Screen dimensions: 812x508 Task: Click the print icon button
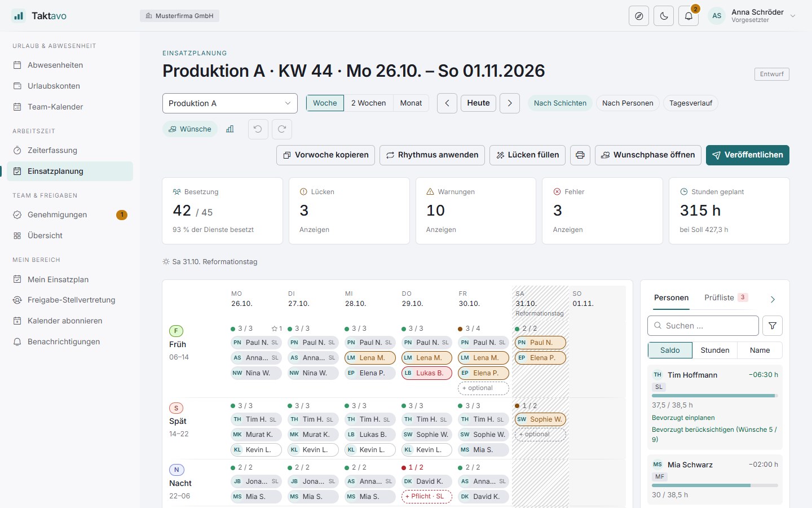(x=580, y=155)
